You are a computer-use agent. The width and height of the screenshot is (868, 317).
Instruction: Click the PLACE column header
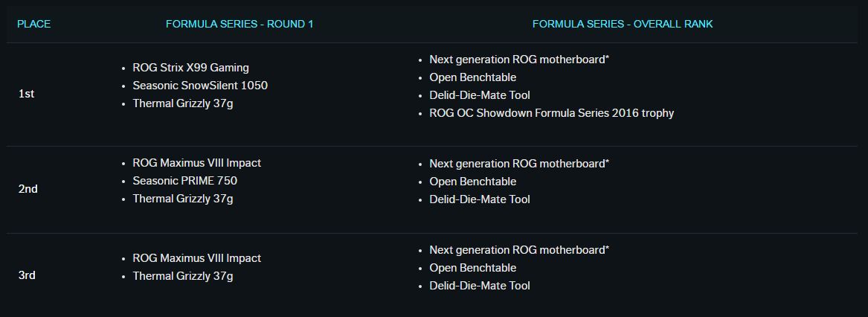point(33,24)
